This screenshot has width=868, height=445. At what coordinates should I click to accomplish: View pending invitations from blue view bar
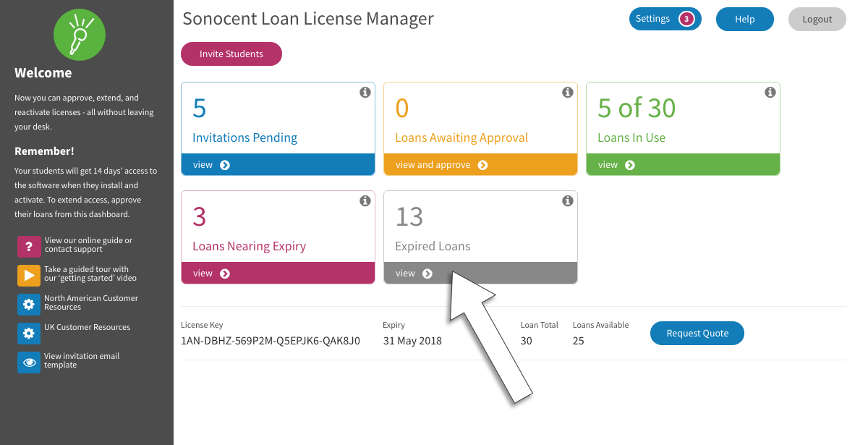278,165
